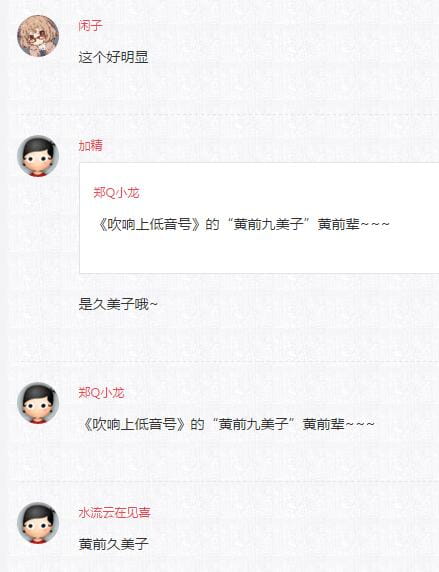Click 黄前辈~~~ in 郑Q小龙's own comment
Screen dimensions: 439x572
click(339, 424)
